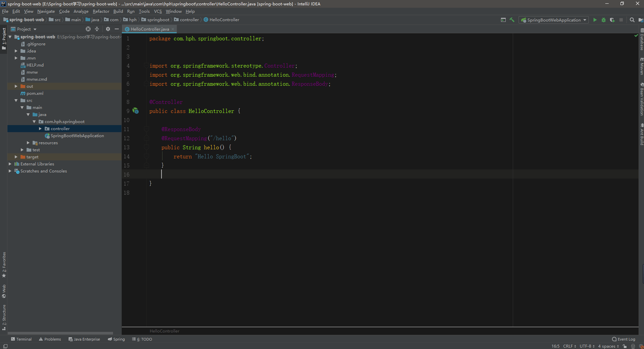
Task: Open the Ant Build side panel
Action: point(642,134)
